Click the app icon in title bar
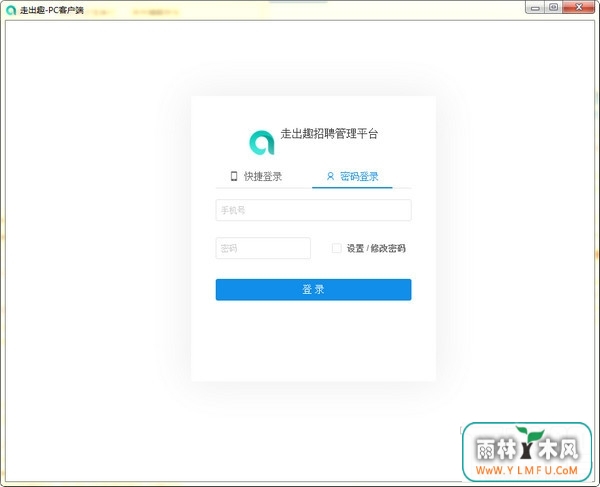 click(x=11, y=10)
